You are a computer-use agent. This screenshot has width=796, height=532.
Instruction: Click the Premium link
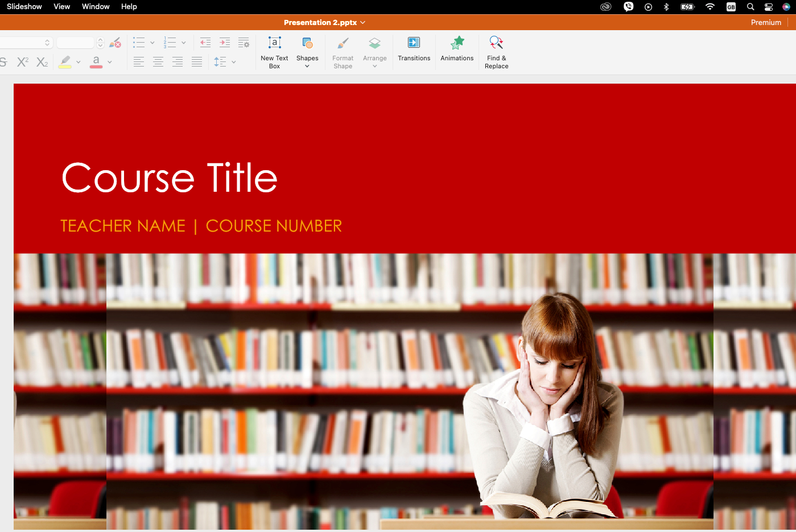pos(766,22)
